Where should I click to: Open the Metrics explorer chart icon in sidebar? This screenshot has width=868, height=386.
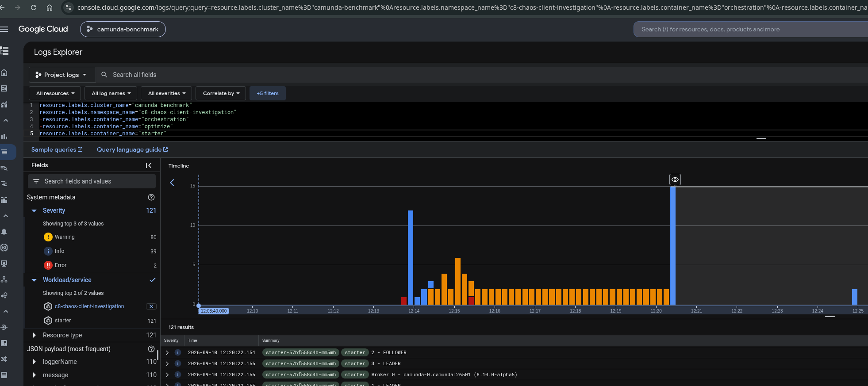point(4,104)
